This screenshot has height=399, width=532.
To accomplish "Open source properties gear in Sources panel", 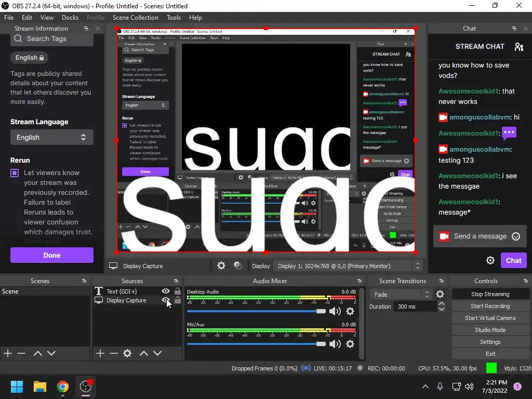I will click(x=127, y=353).
